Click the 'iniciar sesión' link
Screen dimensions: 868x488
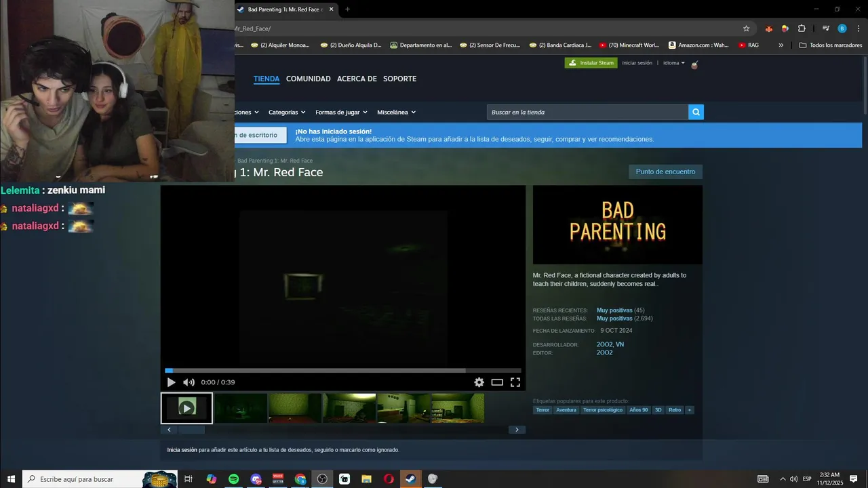tap(637, 63)
